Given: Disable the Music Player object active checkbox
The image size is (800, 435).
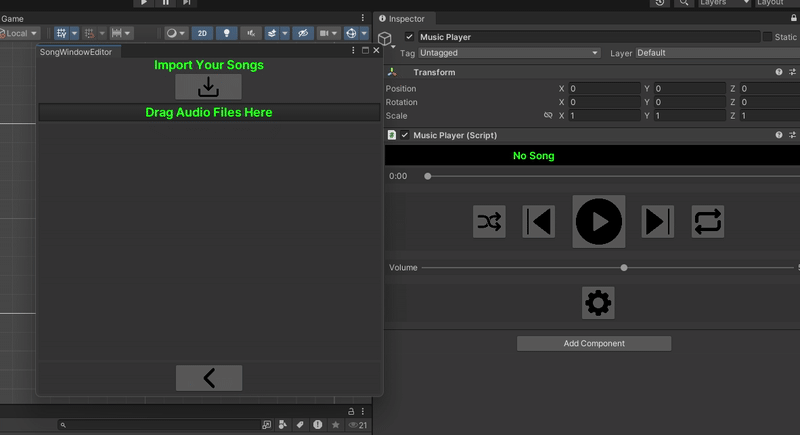Looking at the screenshot, I should point(409,37).
